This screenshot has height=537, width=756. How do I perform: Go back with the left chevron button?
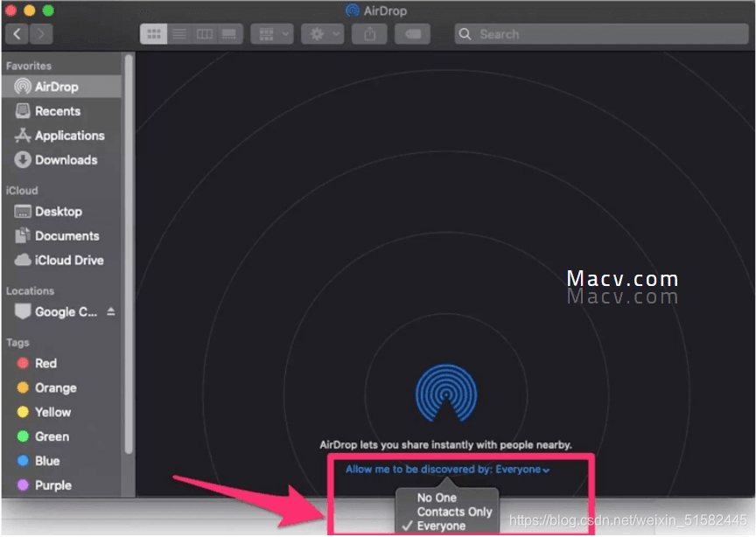pyautogui.click(x=17, y=34)
